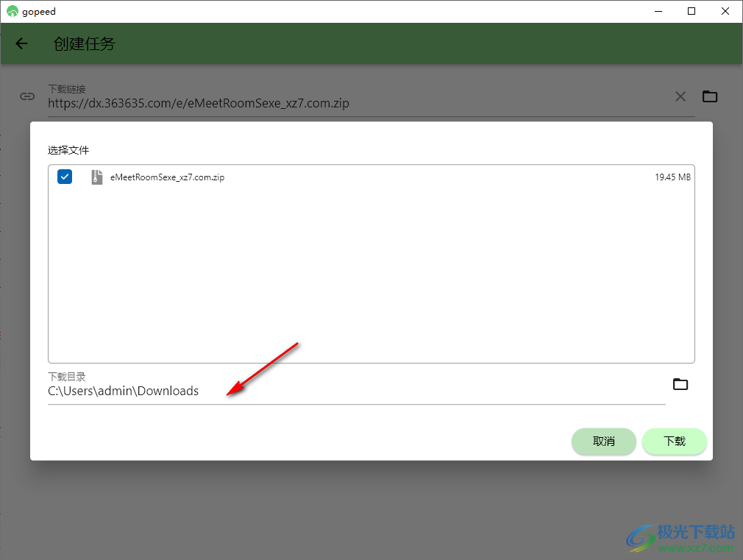
Task: Open the folder icon beside the download link
Action: coord(709,96)
